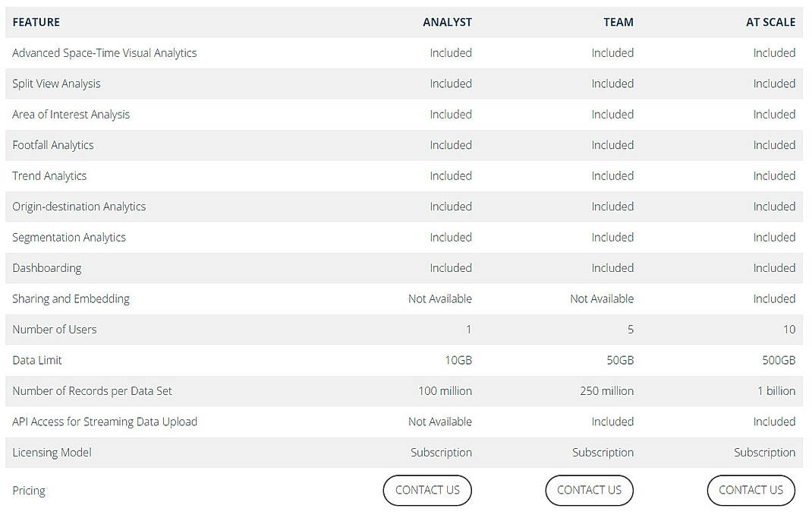
Task: Click Not Available under ANALYST for Sharing
Action: [x=440, y=298]
